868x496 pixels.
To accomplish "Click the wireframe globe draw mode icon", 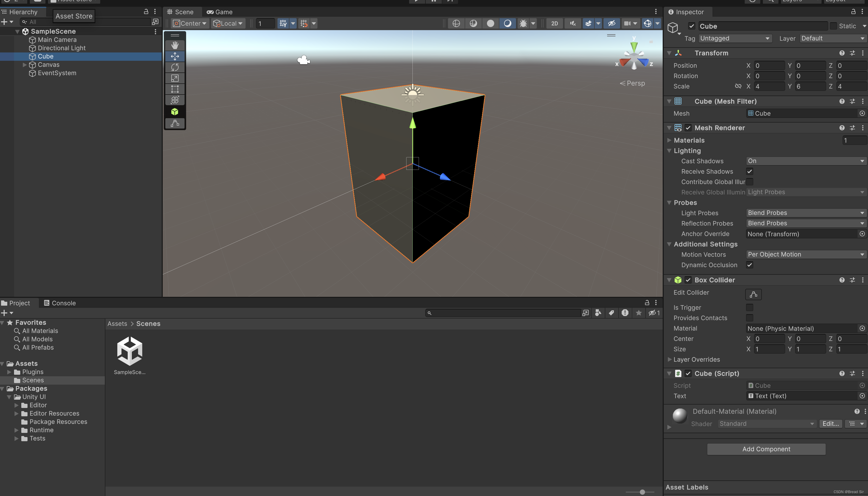I will [456, 23].
